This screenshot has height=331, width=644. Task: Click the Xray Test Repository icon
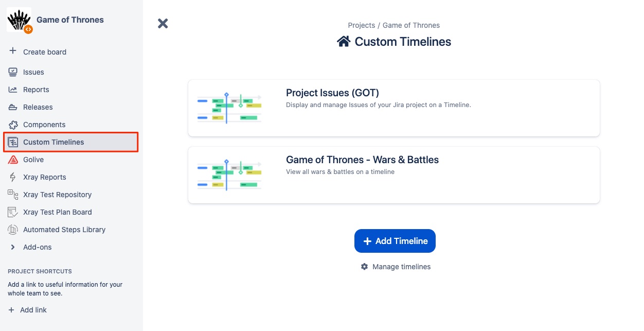click(x=13, y=195)
